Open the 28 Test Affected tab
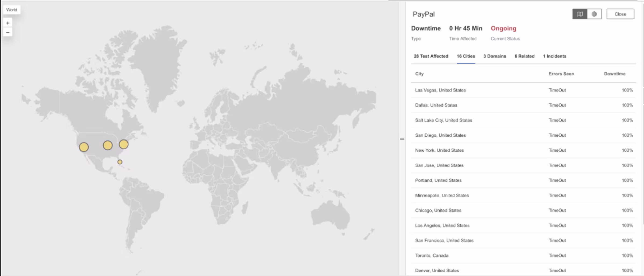Image resolution: width=644 pixels, height=276 pixels. coord(431,56)
